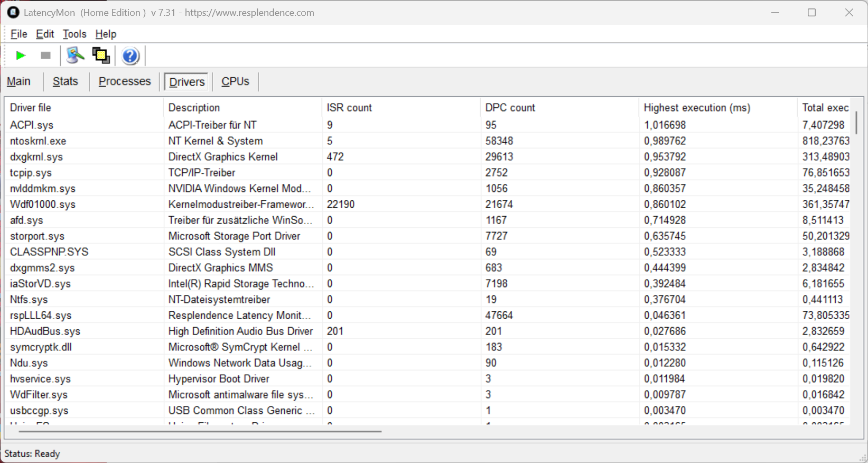The image size is (868, 463).
Task: Switch to the Processes tab
Action: tap(125, 81)
